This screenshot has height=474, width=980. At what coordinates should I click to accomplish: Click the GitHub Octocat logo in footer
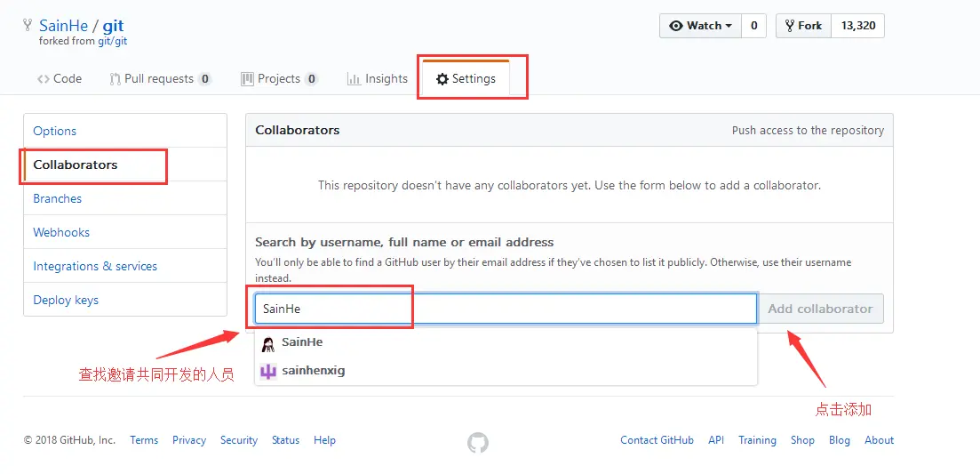tap(478, 442)
